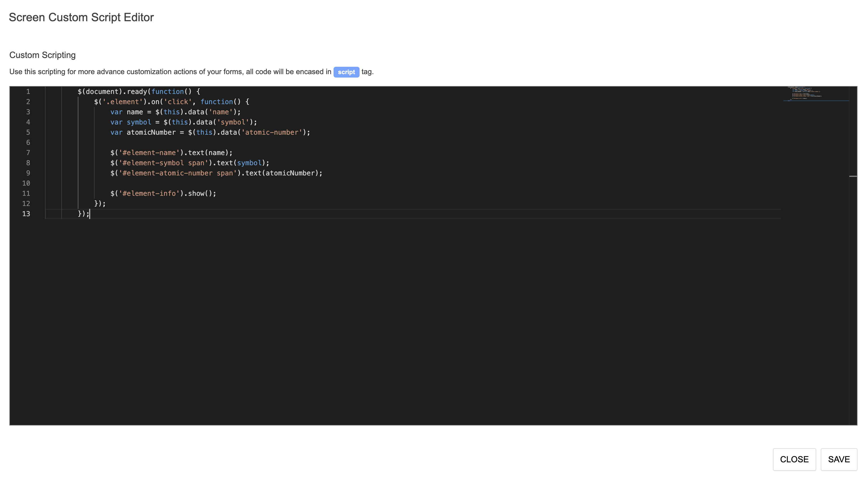The width and height of the screenshot is (868, 481).
Task: Click the 'Use this scripting' description text
Action: 191,72
